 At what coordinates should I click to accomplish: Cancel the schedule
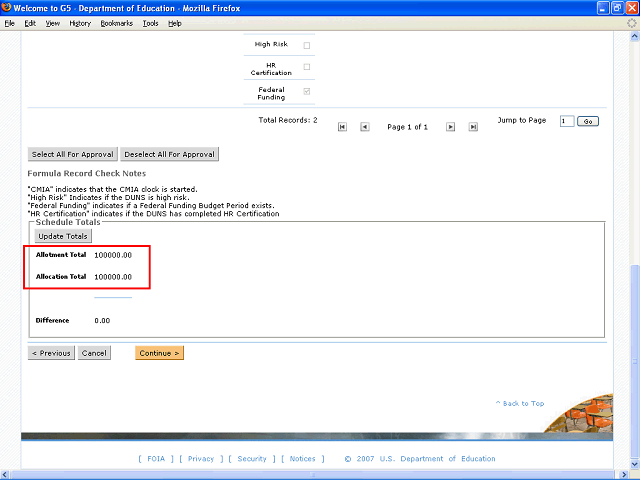tap(94, 353)
